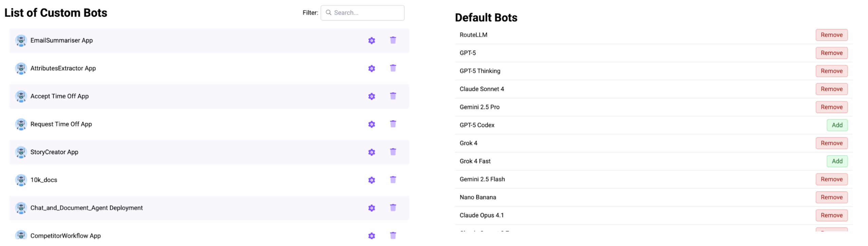Image resolution: width=868 pixels, height=246 pixels.
Task: Click the search magnifier icon in filter
Action: coord(328,13)
